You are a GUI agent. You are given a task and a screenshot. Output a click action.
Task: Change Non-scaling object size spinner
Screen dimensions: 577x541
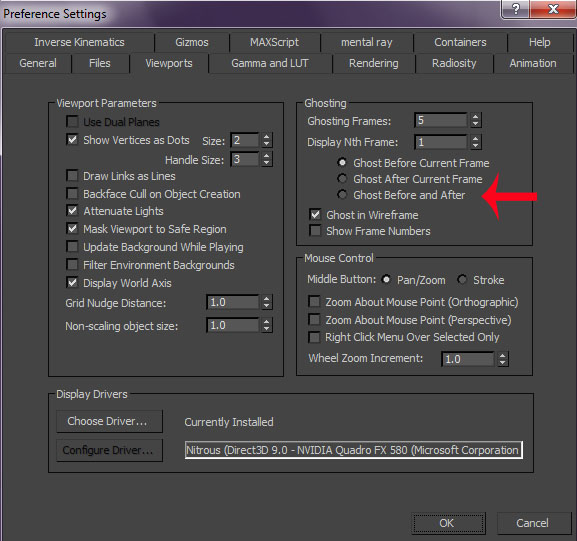point(266,325)
